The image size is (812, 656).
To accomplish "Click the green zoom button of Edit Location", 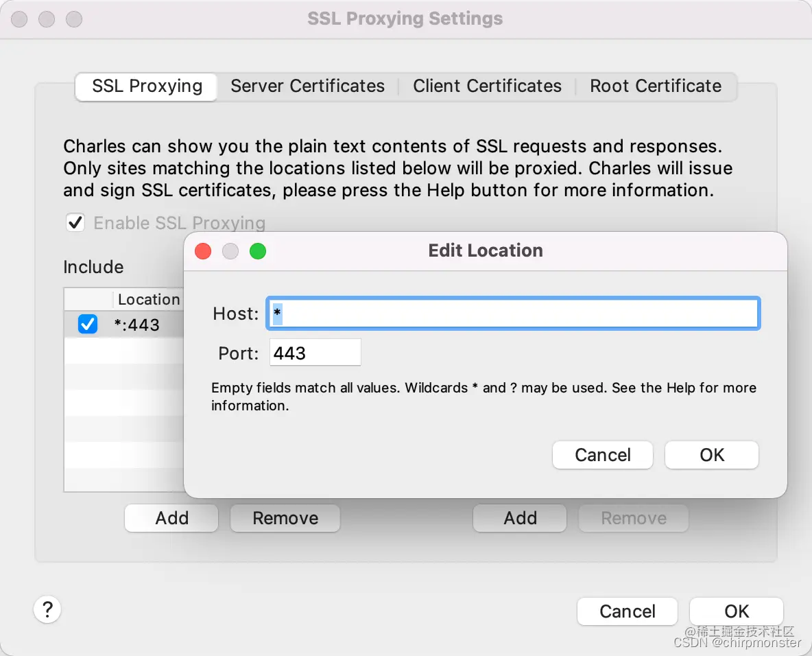I will tap(258, 251).
